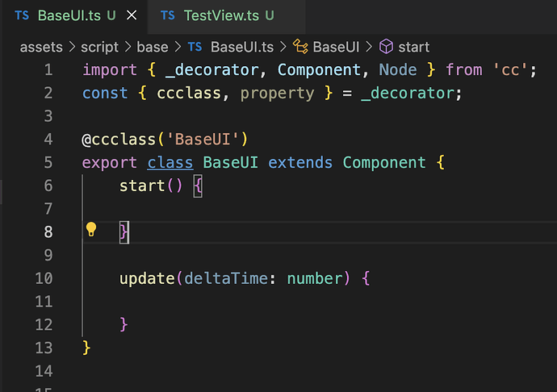Click the start method cube icon in breadcrumb

(386, 47)
